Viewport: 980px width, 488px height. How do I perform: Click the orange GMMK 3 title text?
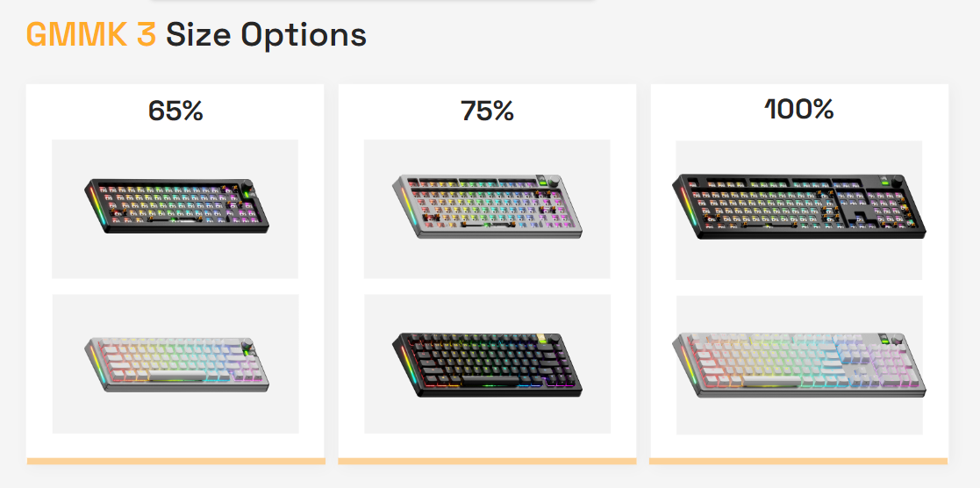[x=91, y=35]
